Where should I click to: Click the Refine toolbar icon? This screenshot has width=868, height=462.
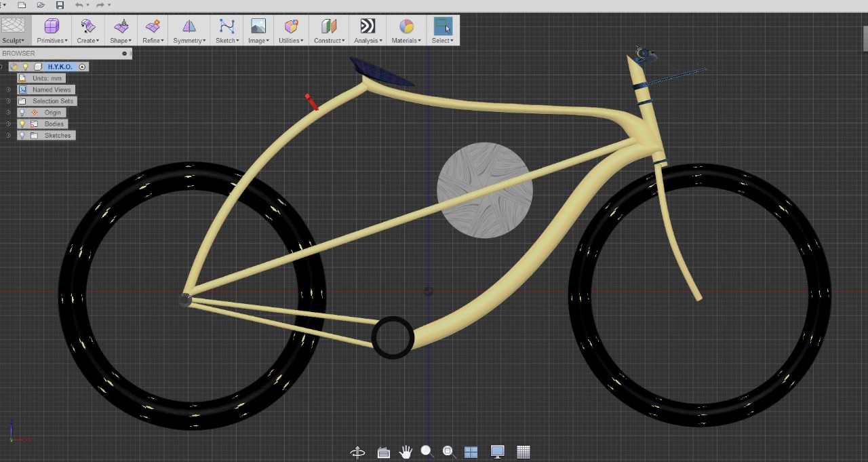pos(153,26)
